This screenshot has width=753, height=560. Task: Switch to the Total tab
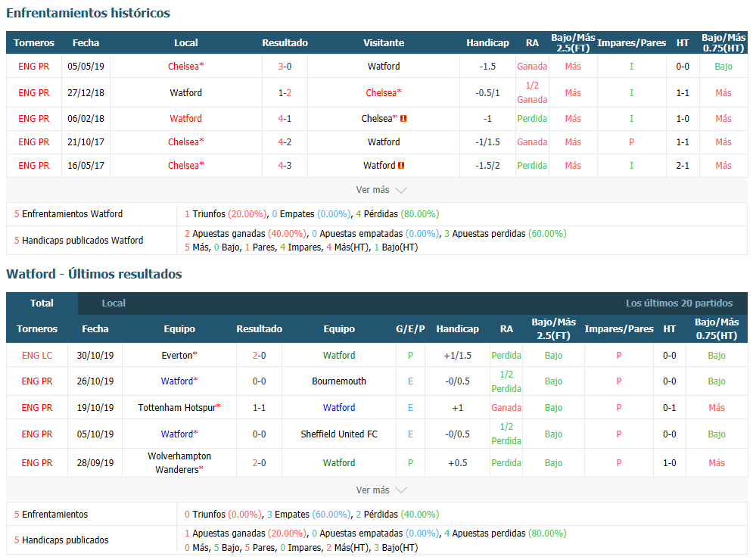(x=42, y=303)
